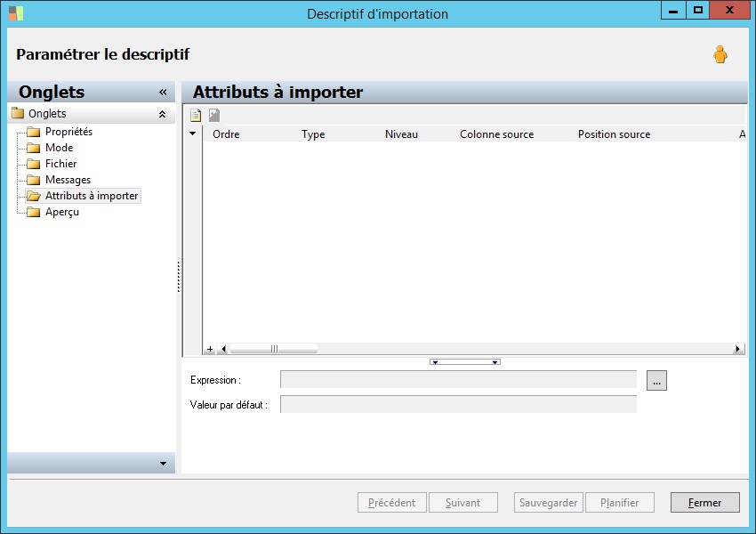This screenshot has width=756, height=534.
Task: Click the application icon in title bar
Action: pos(15,13)
